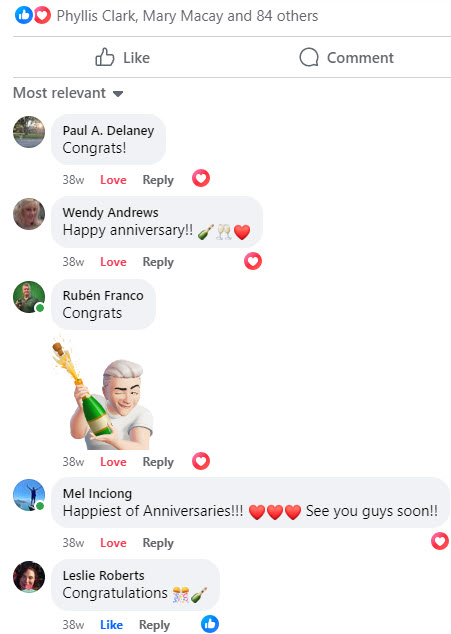Click Rubén Franco's champagne avatar sticker

point(103,392)
